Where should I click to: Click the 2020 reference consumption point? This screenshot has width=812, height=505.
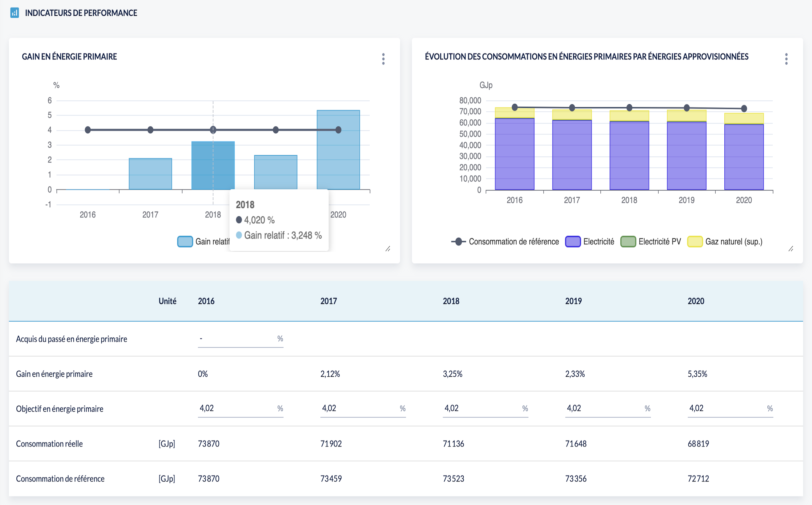(x=744, y=108)
